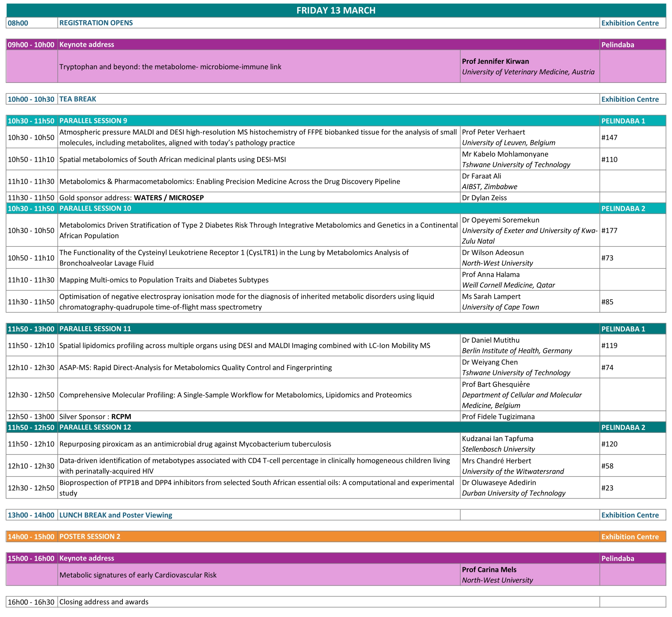Select the REGISTRATION OPENS row title
Image resolution: width=672 pixels, height=617 pixels.
tap(96, 23)
